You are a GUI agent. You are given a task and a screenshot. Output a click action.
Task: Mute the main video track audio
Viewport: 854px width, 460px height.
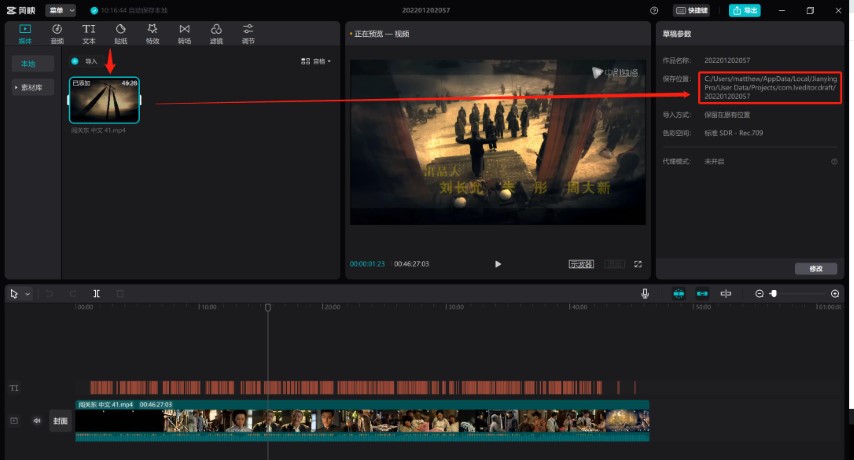pyautogui.click(x=37, y=421)
